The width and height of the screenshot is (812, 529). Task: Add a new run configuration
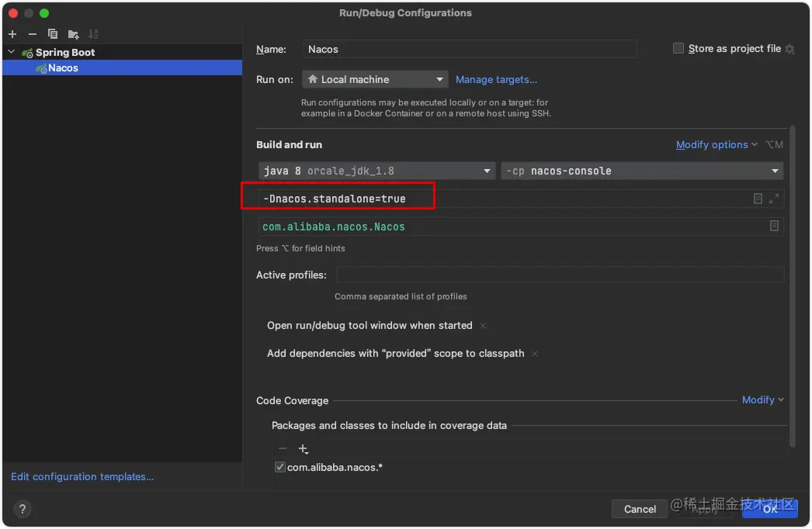[x=12, y=34]
